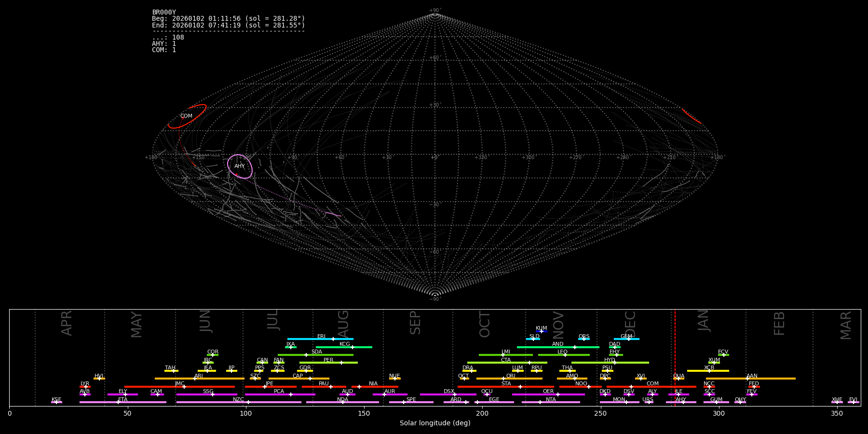The height and width of the screenshot is (434, 868).
Task: Click the LEO shower label
Action: click(563, 352)
